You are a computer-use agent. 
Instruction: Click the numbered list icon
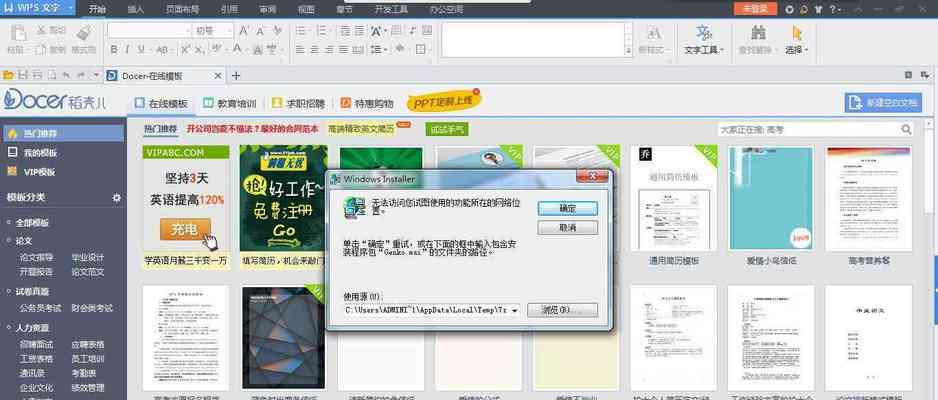(322, 31)
